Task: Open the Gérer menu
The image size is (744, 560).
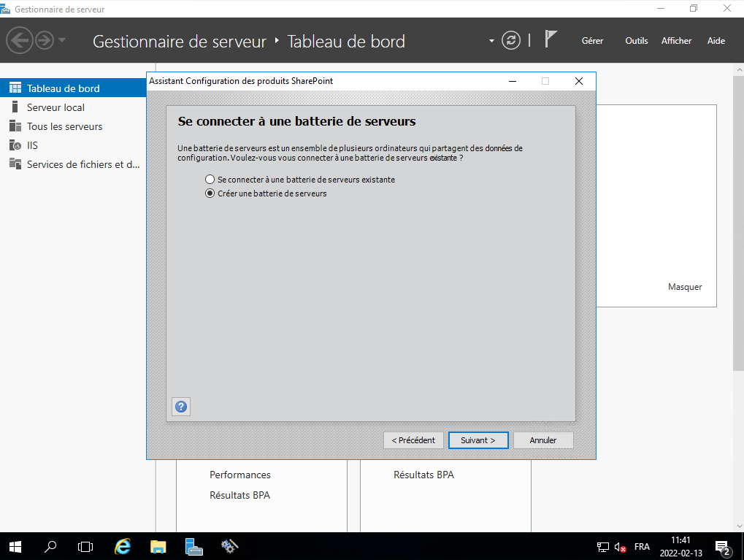Action: [593, 41]
